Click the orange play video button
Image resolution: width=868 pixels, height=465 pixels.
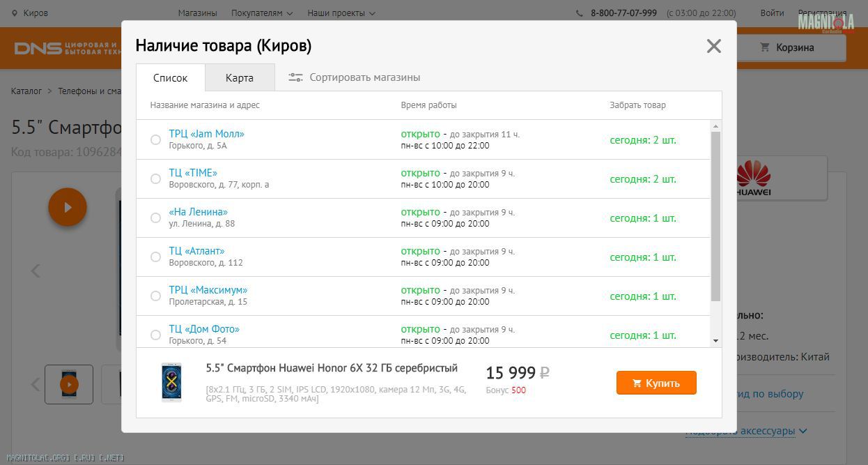coord(68,207)
